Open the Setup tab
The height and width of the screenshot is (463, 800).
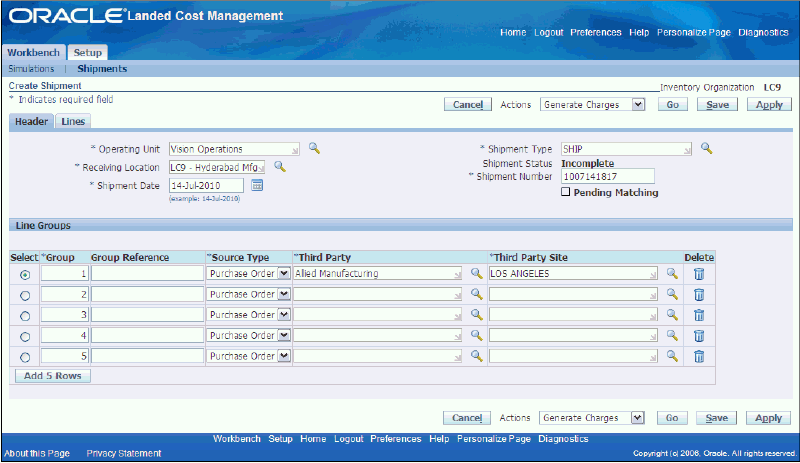click(88, 53)
